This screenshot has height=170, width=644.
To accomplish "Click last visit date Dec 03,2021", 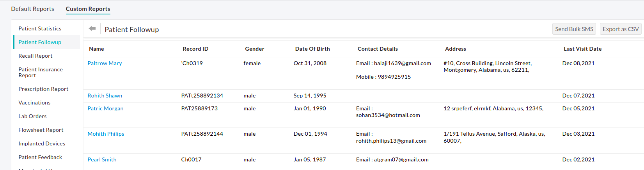I will [578, 134].
